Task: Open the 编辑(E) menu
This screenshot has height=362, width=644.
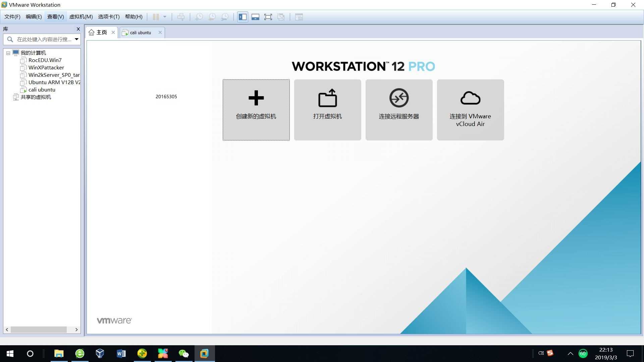Action: click(x=34, y=17)
